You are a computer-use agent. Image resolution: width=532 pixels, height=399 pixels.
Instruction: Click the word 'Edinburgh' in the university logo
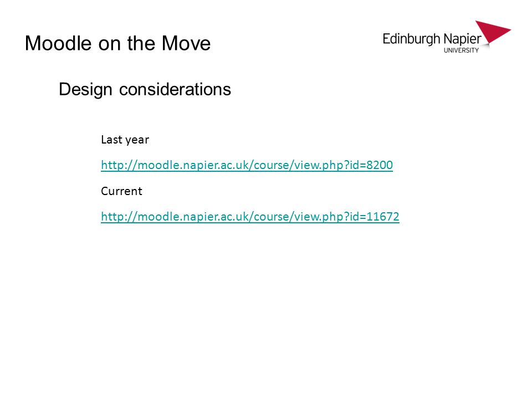tap(411, 39)
